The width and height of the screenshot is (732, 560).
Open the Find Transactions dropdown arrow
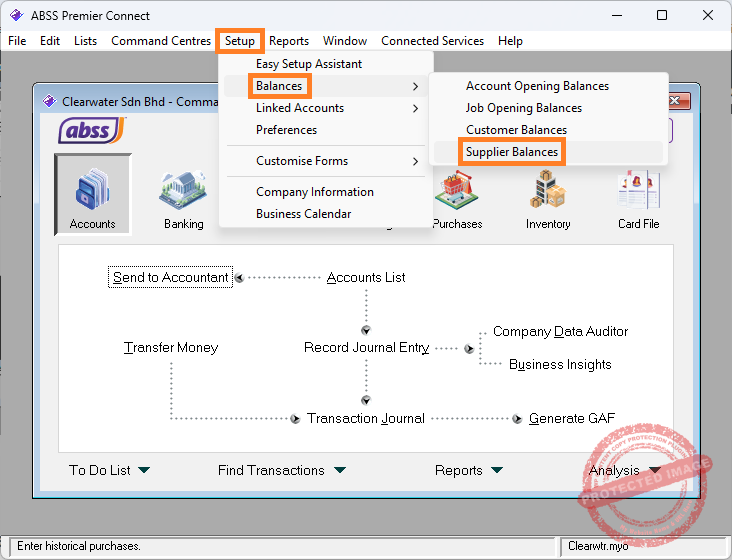pyautogui.click(x=340, y=470)
